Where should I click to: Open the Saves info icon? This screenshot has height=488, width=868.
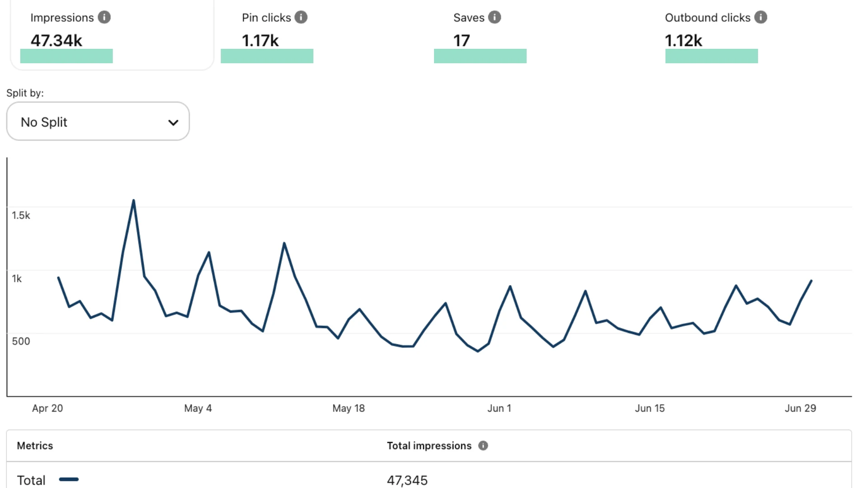pos(495,17)
